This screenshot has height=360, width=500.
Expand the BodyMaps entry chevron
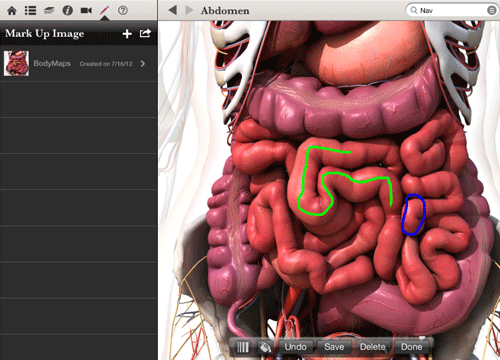pos(143,64)
